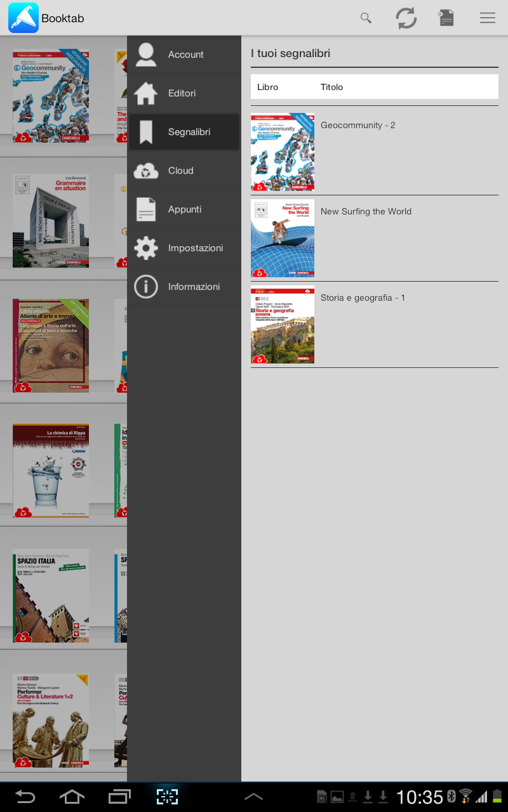Click the Appunti page icon
This screenshot has width=508, height=812.
pos(146,209)
